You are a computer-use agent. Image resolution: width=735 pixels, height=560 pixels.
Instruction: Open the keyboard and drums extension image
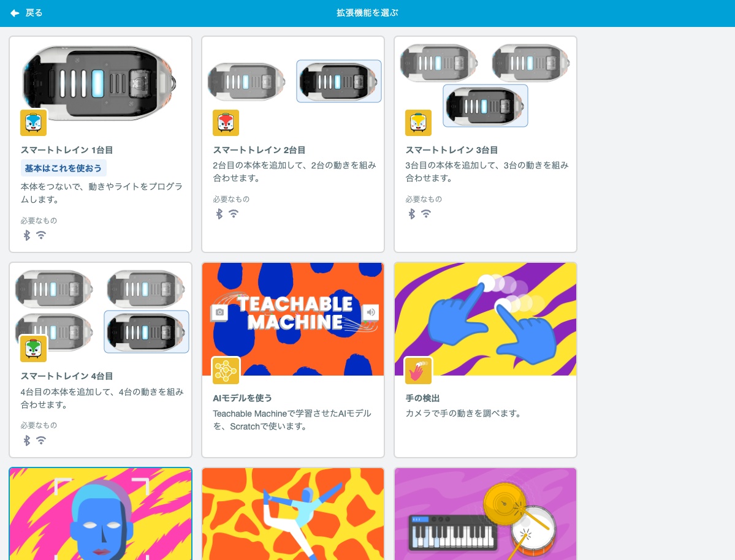[486, 514]
